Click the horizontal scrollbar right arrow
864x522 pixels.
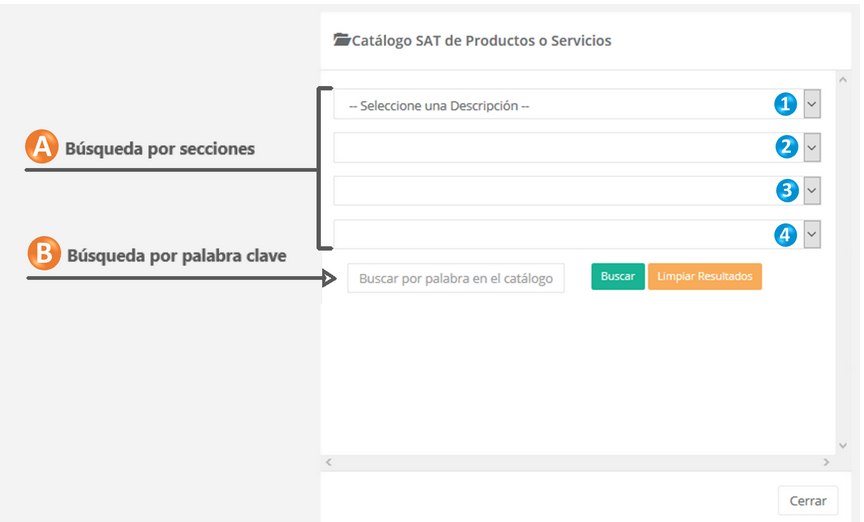826,463
